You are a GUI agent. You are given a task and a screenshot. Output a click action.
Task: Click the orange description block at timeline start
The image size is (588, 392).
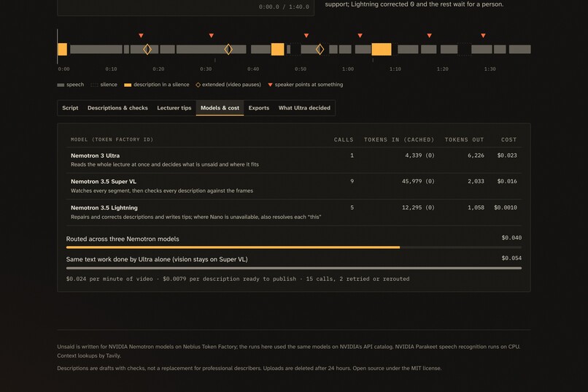click(x=63, y=49)
